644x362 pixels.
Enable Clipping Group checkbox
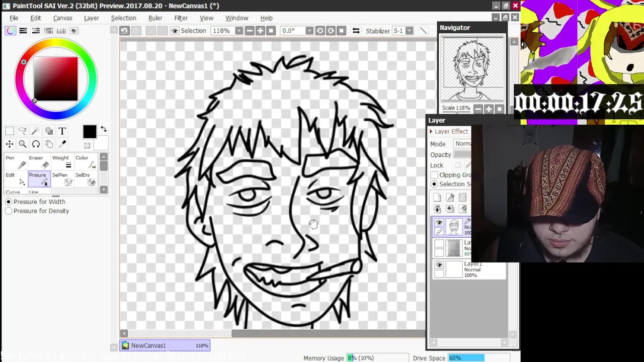point(434,175)
